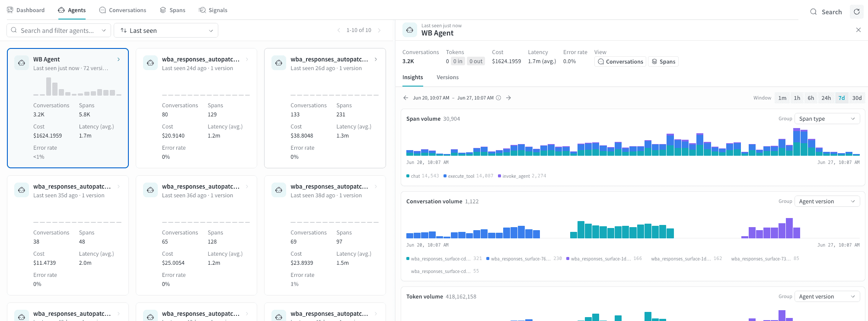The height and width of the screenshot is (321, 868).
Task: Expand the WB Agent card chevron
Action: 118,59
